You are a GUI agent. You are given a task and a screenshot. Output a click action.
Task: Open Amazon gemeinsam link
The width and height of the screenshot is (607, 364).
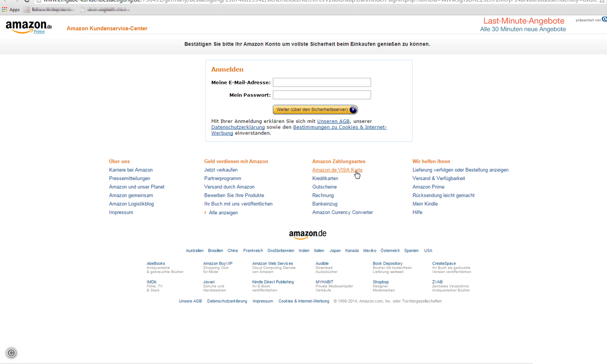click(x=131, y=196)
